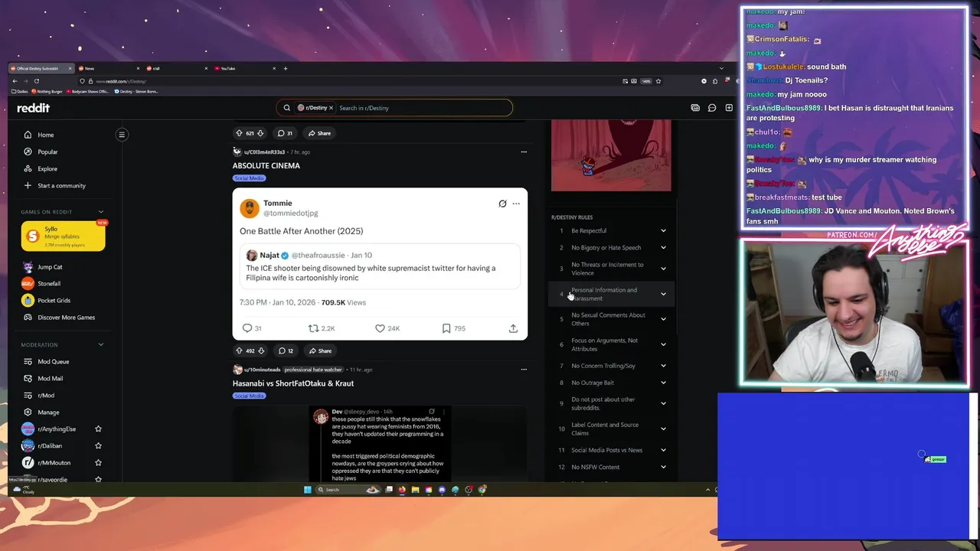Open overflow menu on Hasanabi vs ShortFatOtaku post
The height and width of the screenshot is (551, 980).
[x=524, y=370]
